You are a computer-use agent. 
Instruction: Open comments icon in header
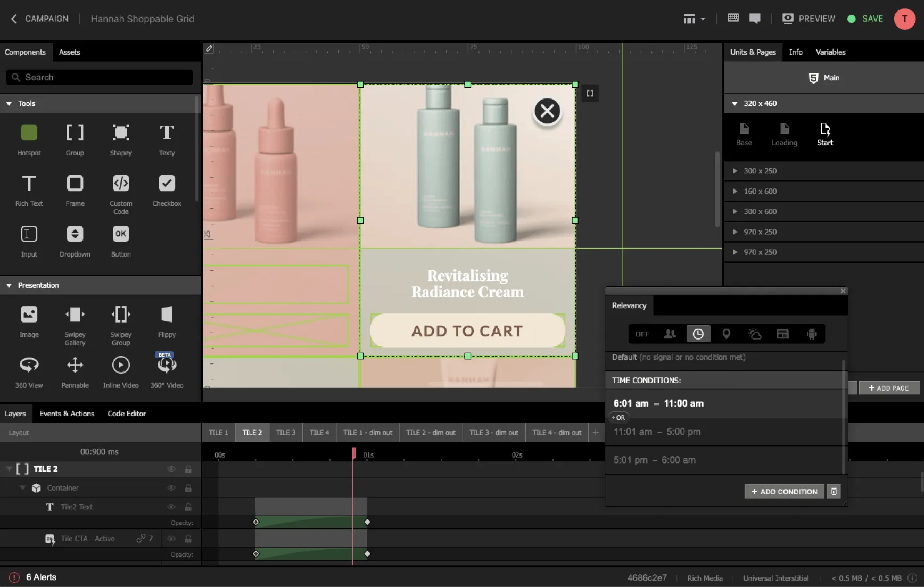[755, 19]
